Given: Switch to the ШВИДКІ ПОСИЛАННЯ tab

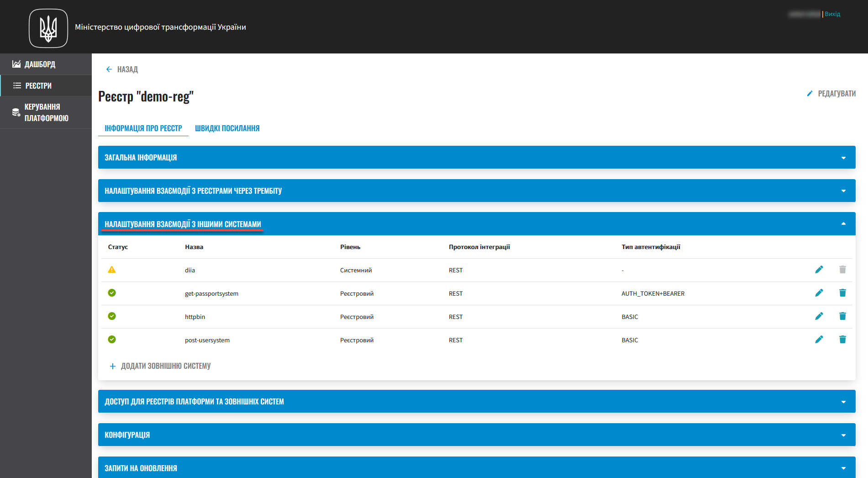Looking at the screenshot, I should [227, 128].
